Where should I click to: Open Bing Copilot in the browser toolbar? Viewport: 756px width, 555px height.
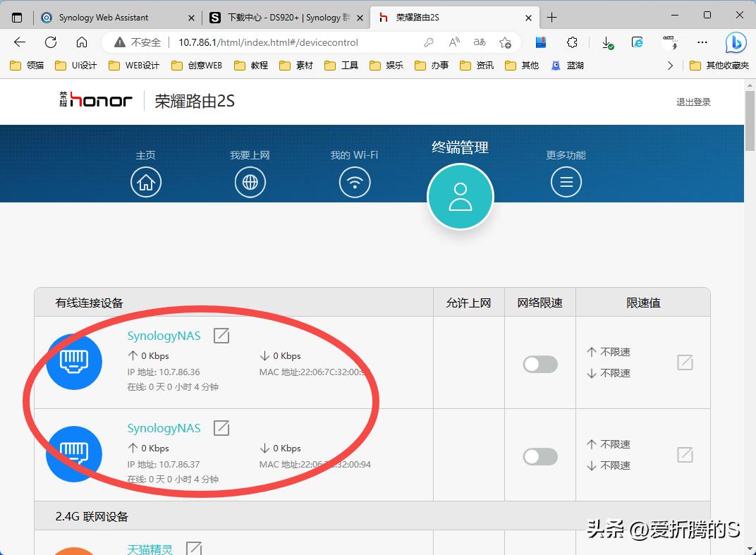[736, 42]
